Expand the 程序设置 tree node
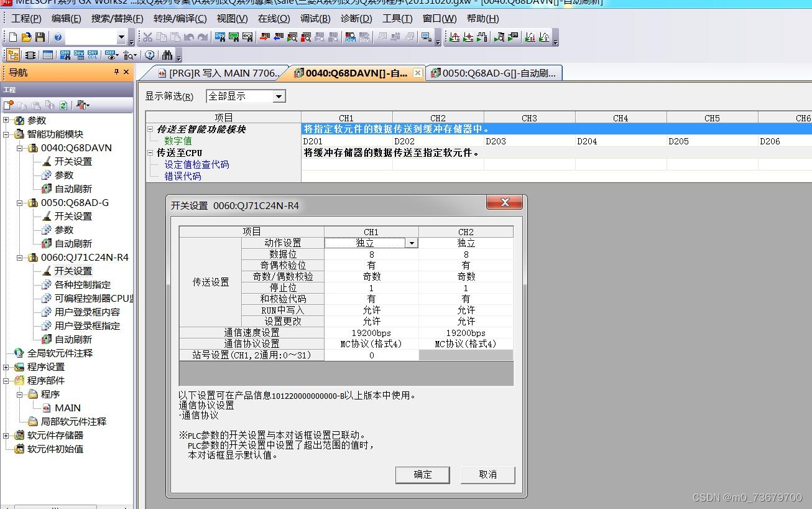 point(6,367)
